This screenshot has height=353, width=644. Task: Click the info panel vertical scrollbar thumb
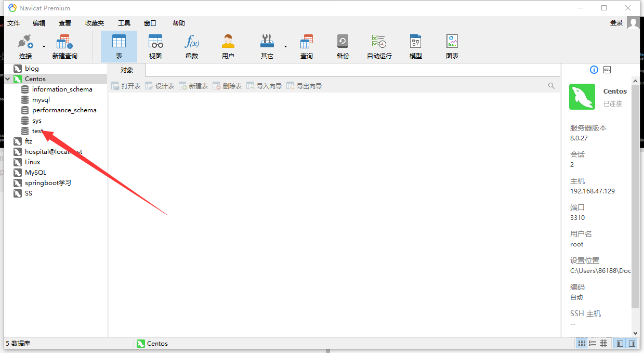pos(635,196)
